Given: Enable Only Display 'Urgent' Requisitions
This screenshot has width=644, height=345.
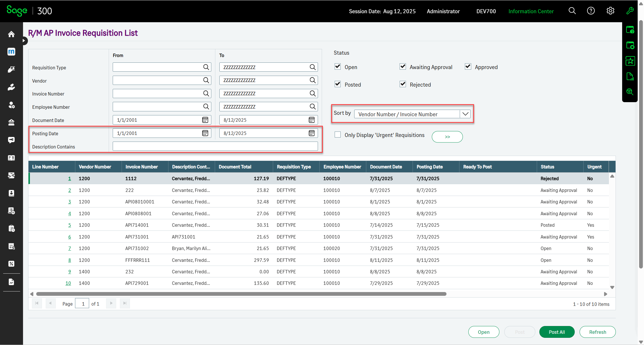Looking at the screenshot, I should click(x=338, y=135).
